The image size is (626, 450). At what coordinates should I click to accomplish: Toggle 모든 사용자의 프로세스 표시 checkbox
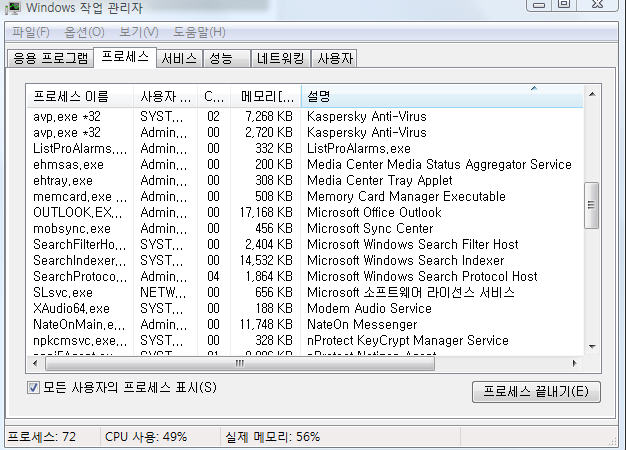[33, 387]
